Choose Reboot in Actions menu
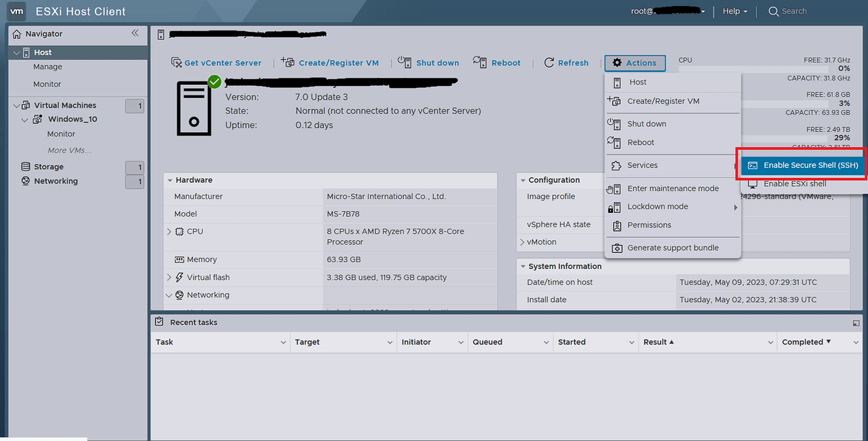The width and height of the screenshot is (868, 441). 672,142
